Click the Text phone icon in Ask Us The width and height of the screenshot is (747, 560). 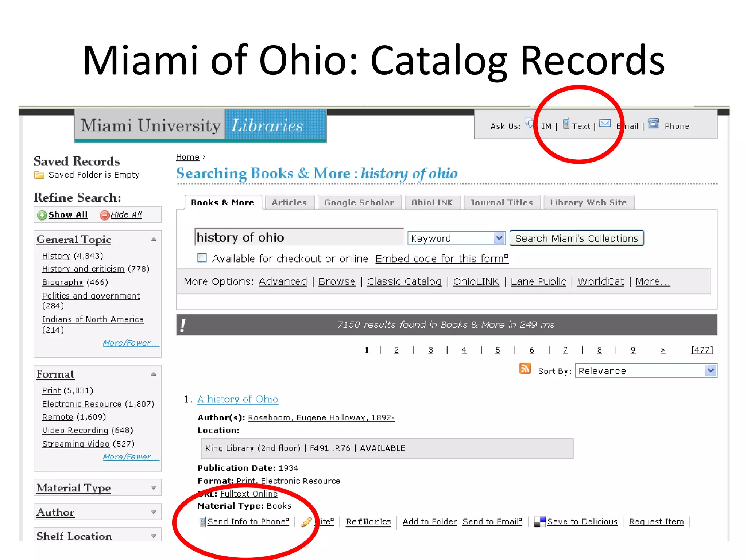tap(566, 124)
